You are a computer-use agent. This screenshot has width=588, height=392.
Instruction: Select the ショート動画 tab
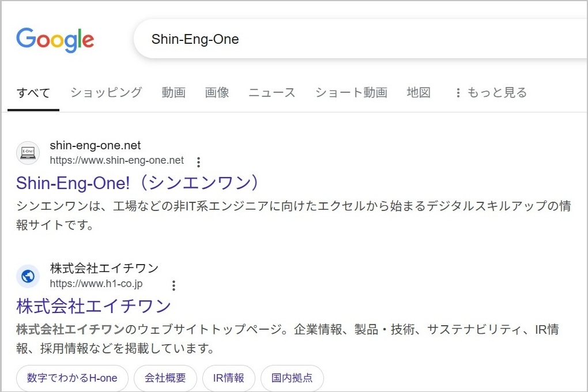pyautogui.click(x=350, y=92)
